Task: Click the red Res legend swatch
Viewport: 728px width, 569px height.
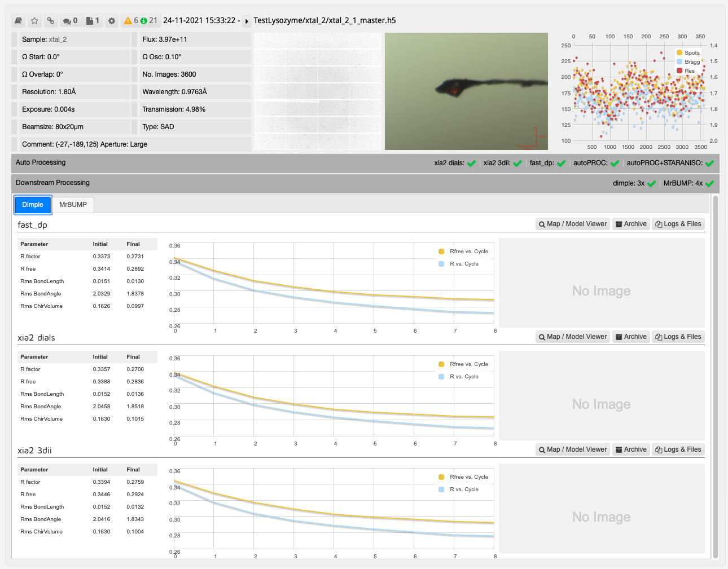Action: click(x=679, y=70)
